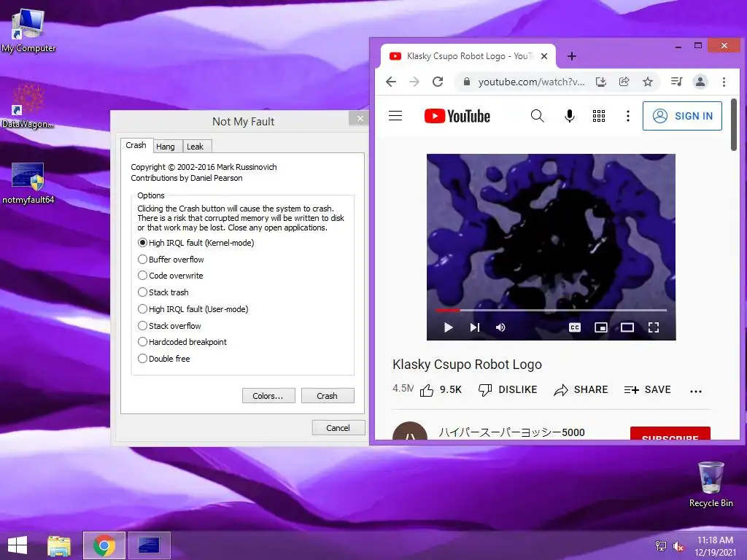Click the Crash button
The height and width of the screenshot is (560, 747).
[328, 396]
